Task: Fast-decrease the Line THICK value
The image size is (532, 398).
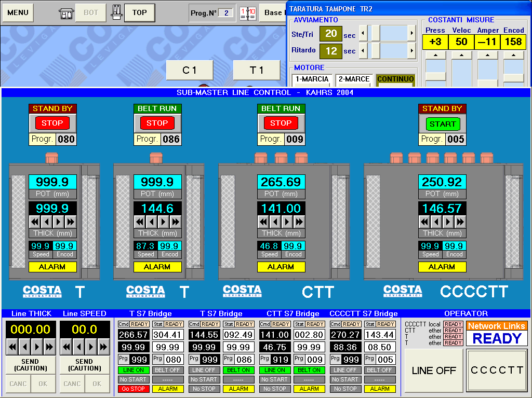Action: (12, 347)
